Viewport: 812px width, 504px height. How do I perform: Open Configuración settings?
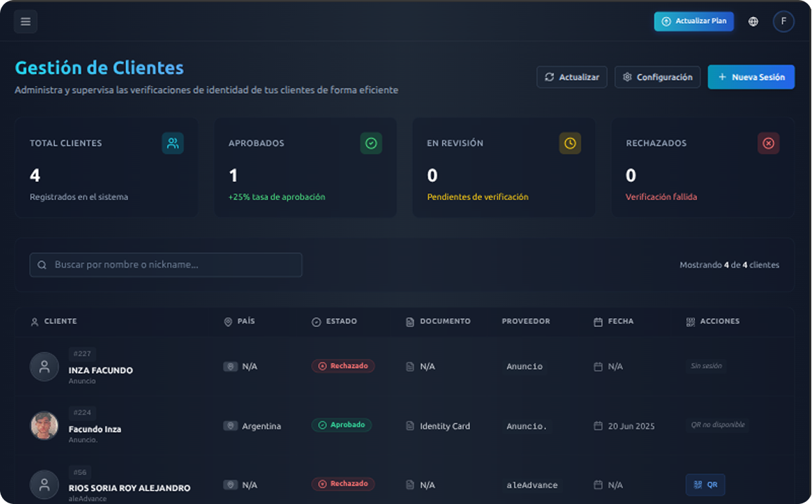point(658,77)
